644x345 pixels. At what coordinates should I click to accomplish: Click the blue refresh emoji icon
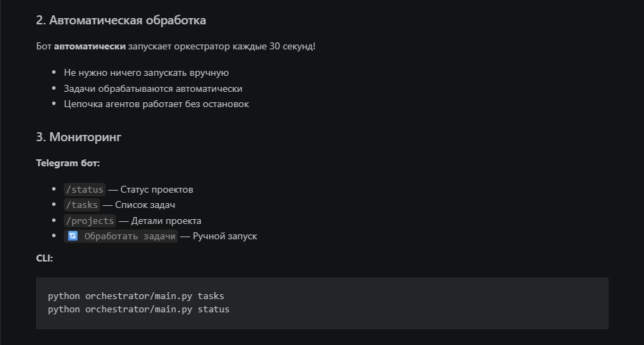point(72,236)
